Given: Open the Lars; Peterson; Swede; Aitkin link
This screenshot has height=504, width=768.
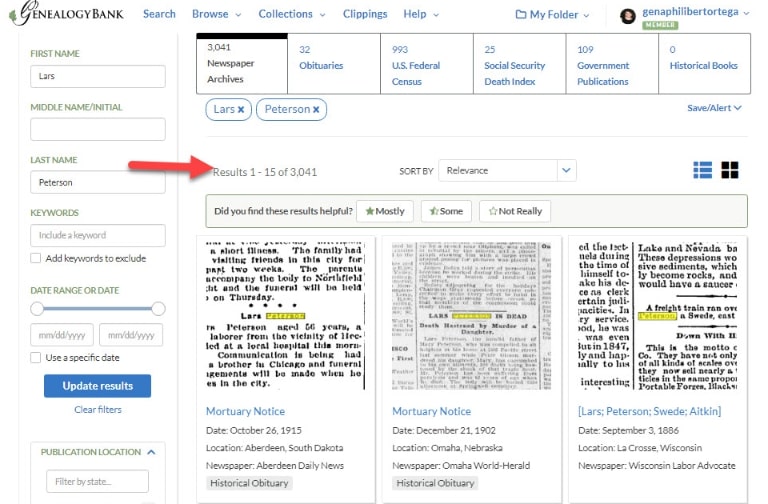Looking at the screenshot, I should (649, 411).
